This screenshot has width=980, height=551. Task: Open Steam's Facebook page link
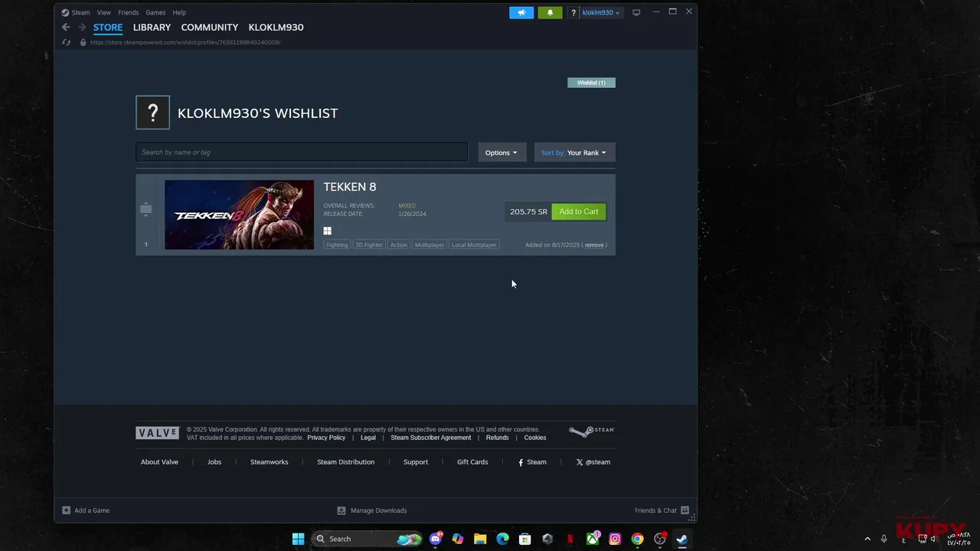click(x=532, y=462)
